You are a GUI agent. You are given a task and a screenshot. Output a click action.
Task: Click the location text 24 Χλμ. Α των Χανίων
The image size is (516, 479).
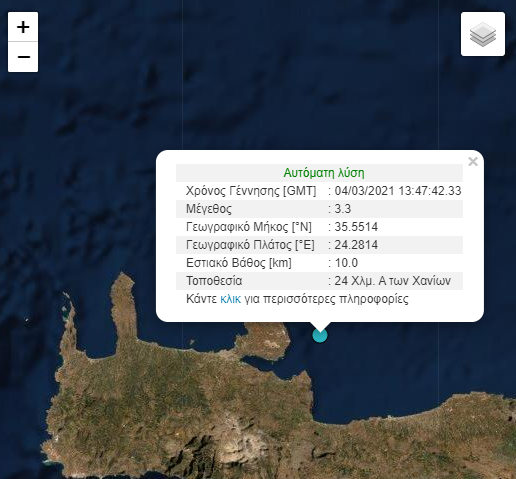392,281
